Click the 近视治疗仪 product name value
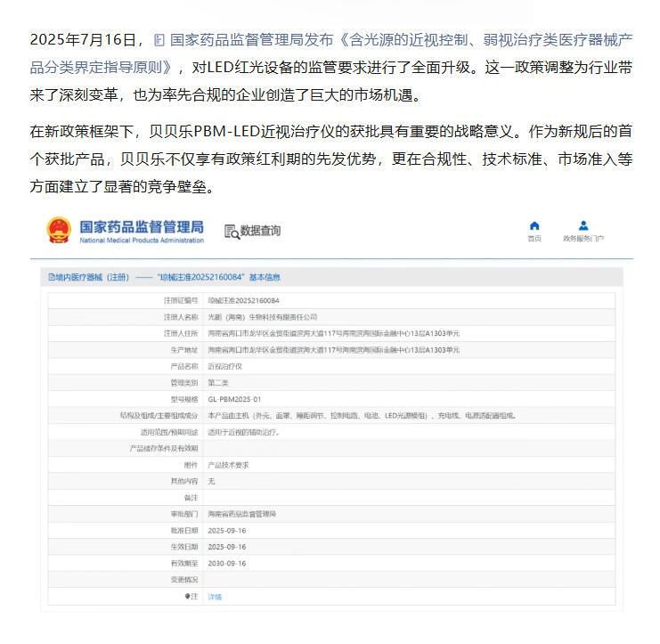Image resolution: width=660 pixels, height=644 pixels. click(x=224, y=366)
